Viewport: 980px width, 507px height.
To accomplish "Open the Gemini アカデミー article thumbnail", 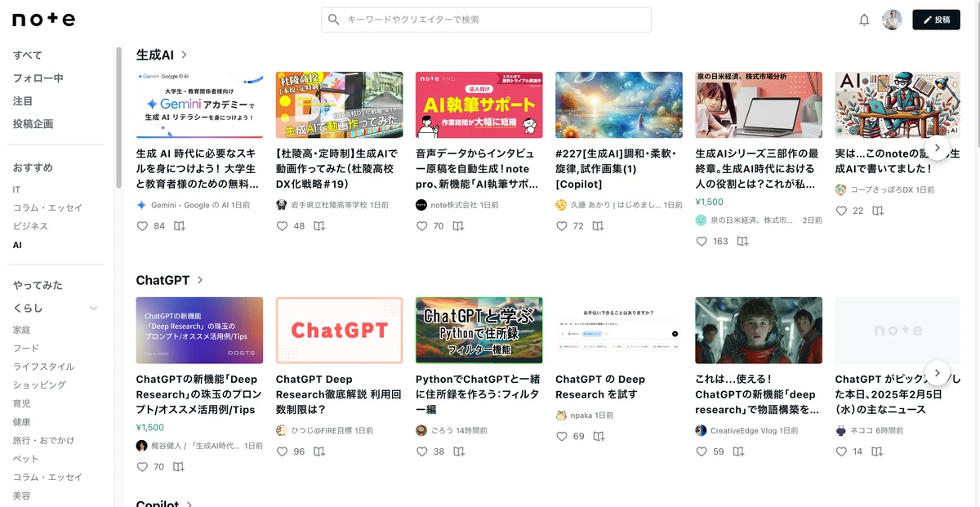I will (199, 105).
